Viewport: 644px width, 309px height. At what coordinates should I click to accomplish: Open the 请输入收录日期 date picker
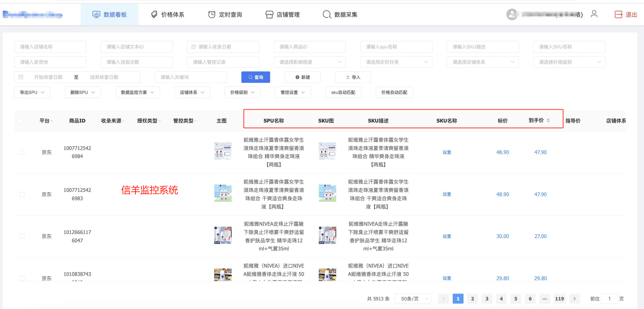(223, 47)
